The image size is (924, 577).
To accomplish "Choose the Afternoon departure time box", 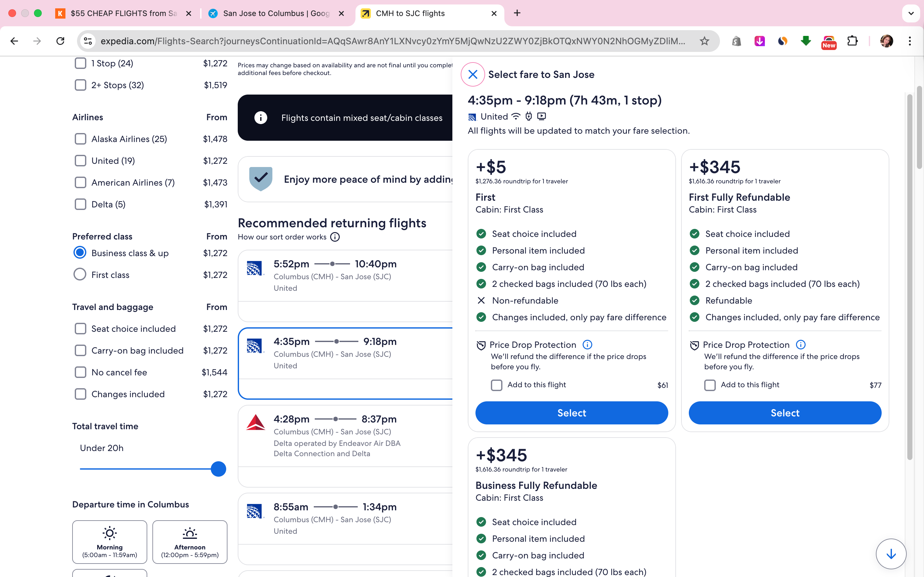I will point(190,542).
